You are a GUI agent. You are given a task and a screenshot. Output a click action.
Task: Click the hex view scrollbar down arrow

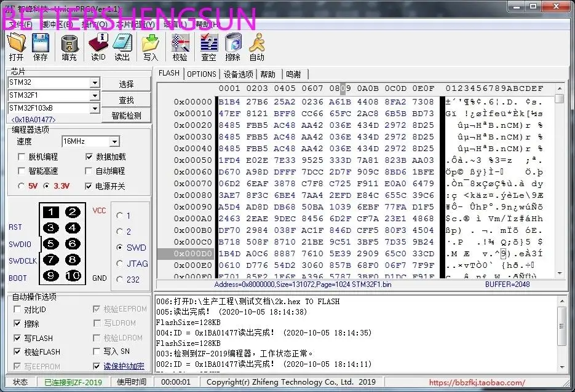click(x=560, y=273)
